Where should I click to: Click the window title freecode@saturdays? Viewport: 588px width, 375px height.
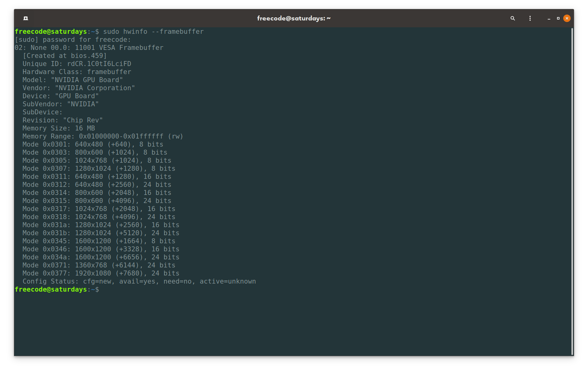pos(294,18)
